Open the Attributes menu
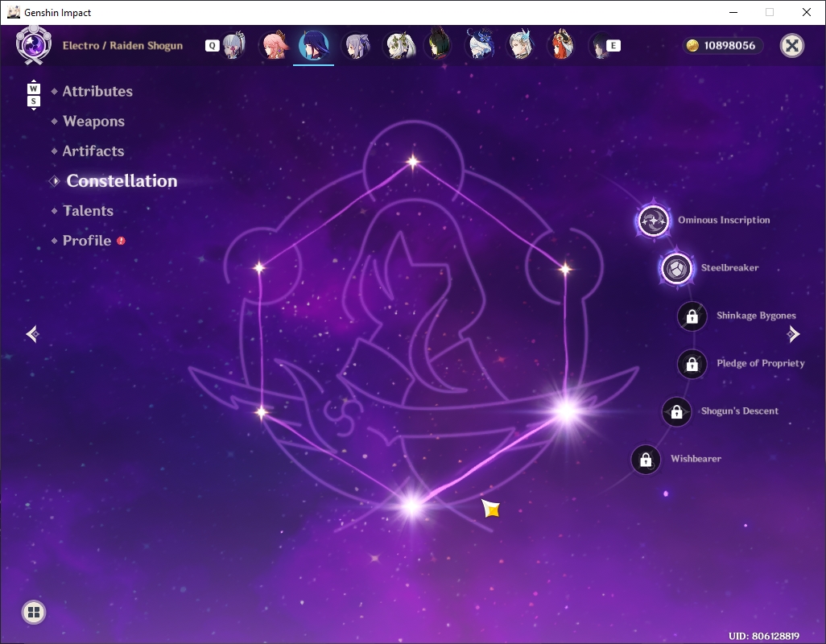The height and width of the screenshot is (644, 826). tap(97, 91)
